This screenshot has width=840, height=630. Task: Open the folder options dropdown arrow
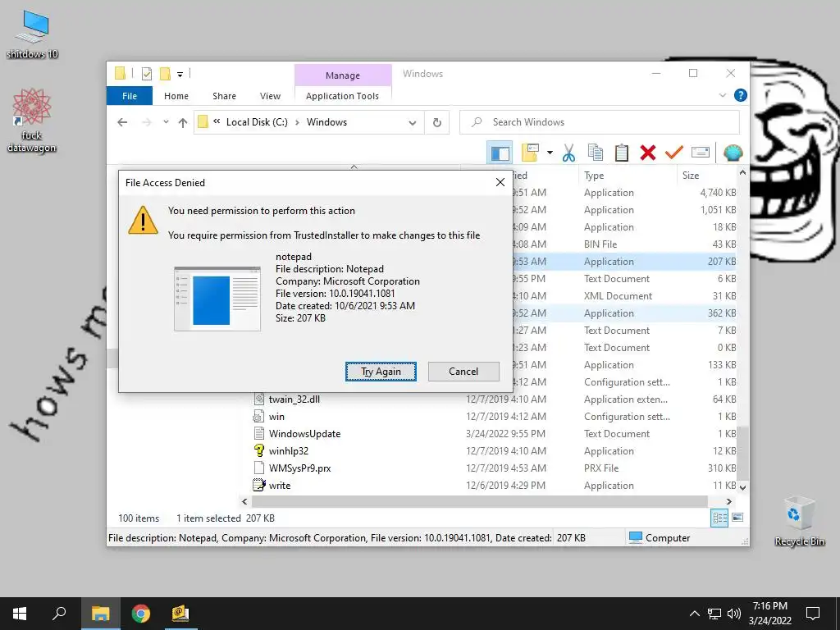(550, 153)
